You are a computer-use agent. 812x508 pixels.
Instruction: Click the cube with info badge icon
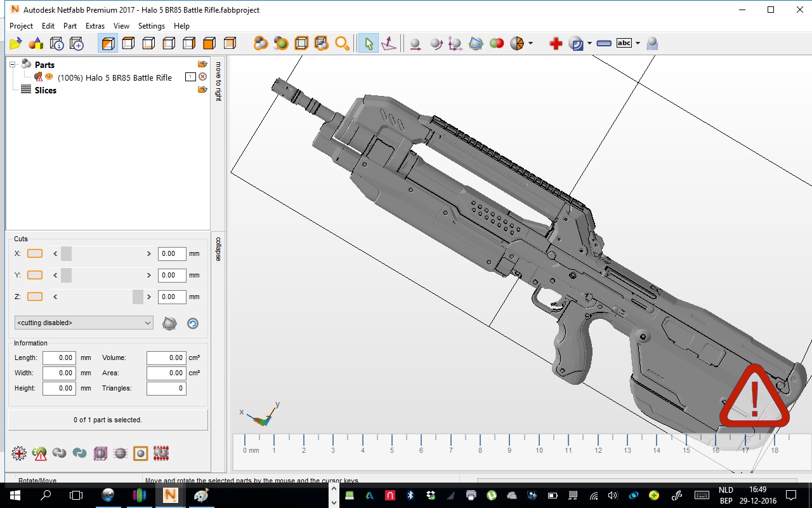point(56,43)
